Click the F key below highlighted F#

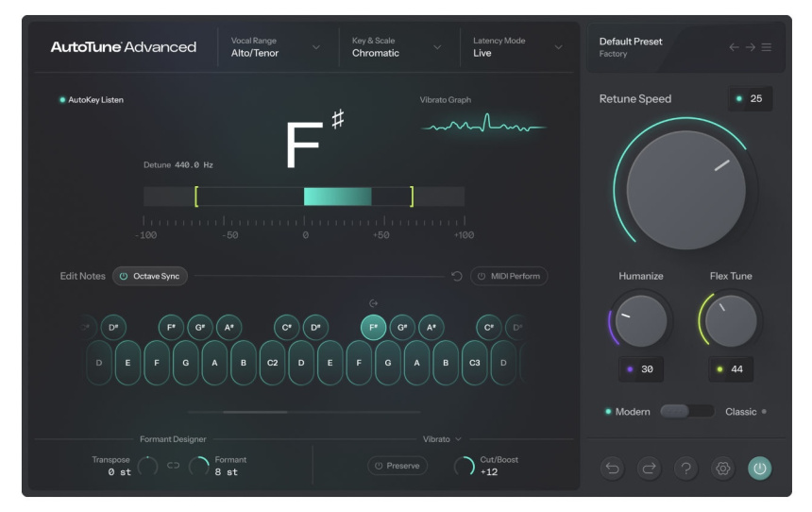pos(359,363)
